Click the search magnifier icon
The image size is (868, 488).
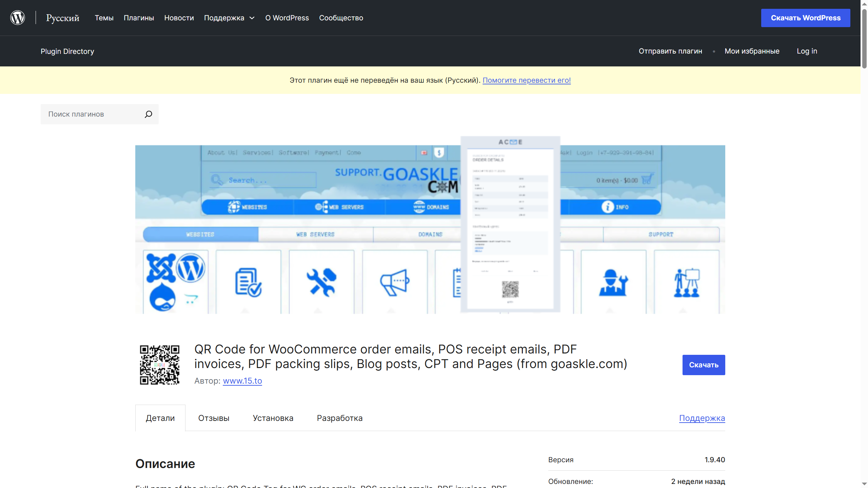[148, 114]
